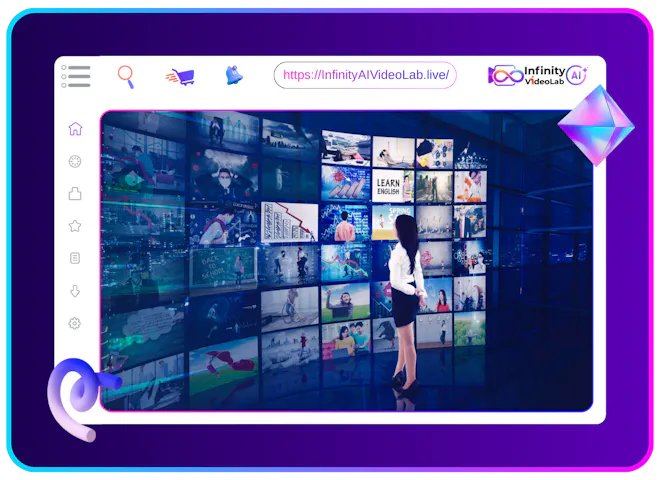This screenshot has height=480, width=660.
Task: Open the shopping cart icon
Action: [x=180, y=76]
